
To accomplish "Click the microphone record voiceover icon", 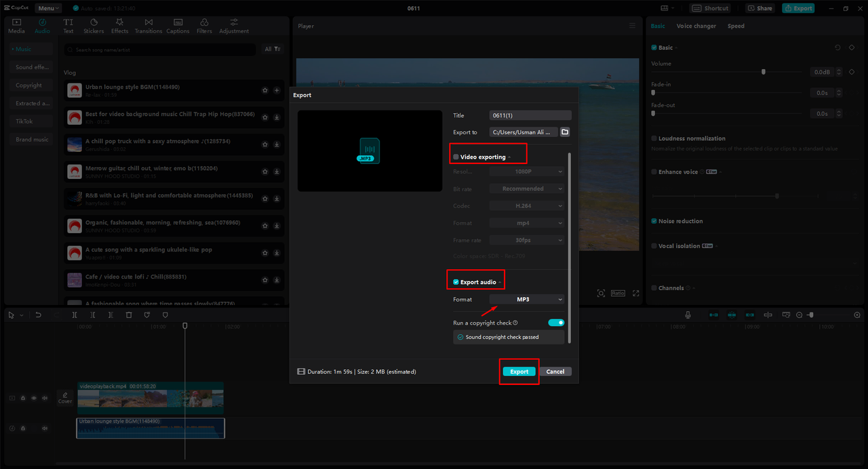I will [688, 315].
